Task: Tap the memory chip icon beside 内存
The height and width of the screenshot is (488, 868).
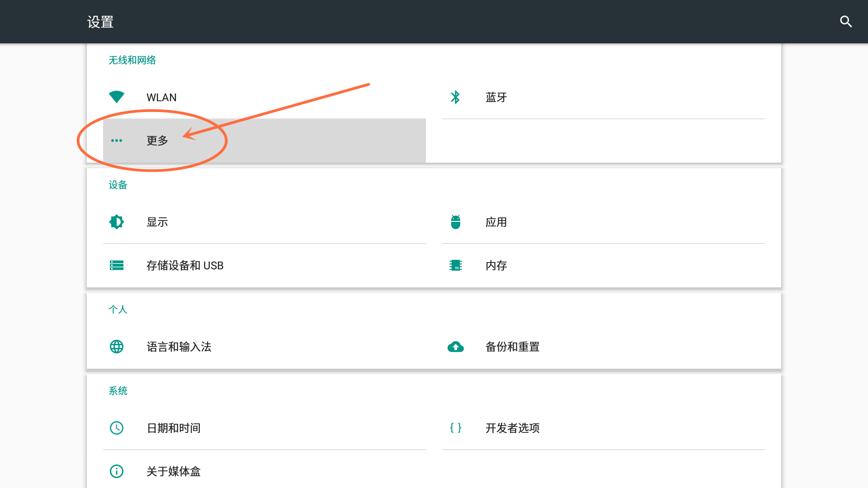Action: (x=456, y=265)
